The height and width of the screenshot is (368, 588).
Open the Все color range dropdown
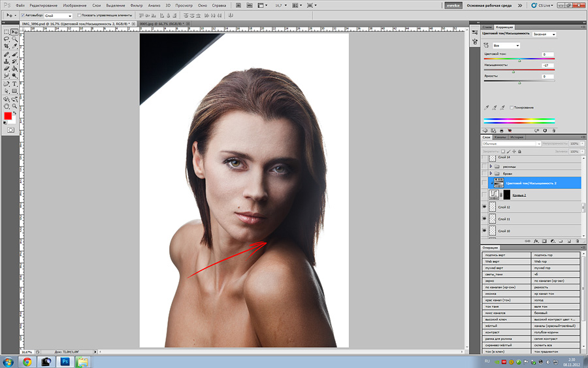(506, 46)
